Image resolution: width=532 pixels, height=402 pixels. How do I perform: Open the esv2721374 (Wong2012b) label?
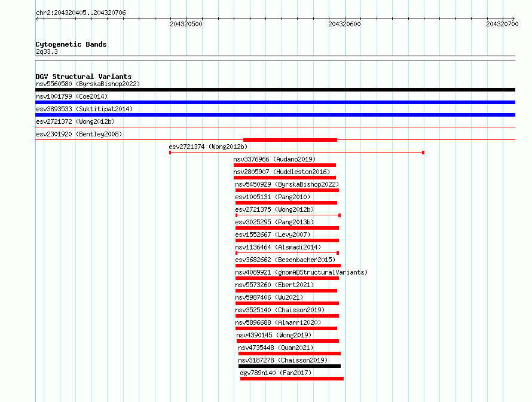click(x=208, y=147)
